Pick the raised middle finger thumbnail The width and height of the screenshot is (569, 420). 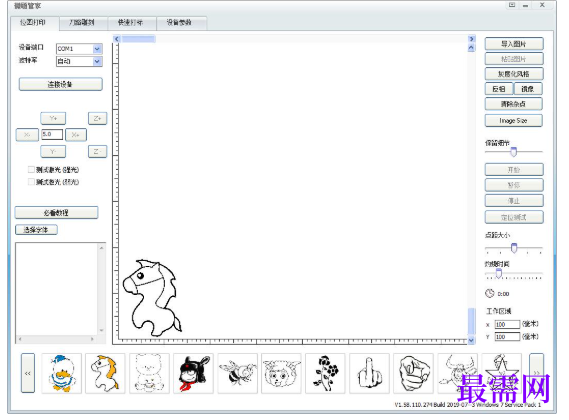tap(369, 373)
